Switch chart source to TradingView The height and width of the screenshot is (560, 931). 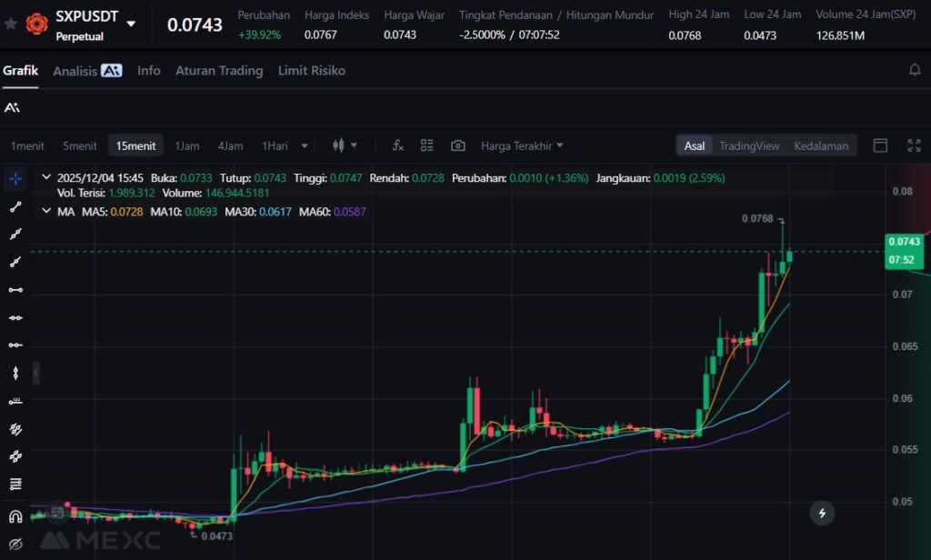click(748, 145)
